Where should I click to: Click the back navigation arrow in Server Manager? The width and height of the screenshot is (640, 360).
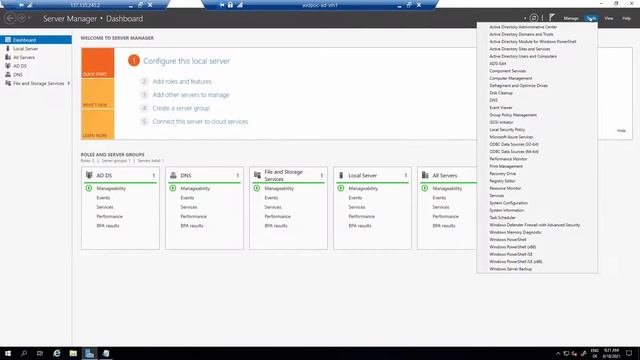[10, 18]
